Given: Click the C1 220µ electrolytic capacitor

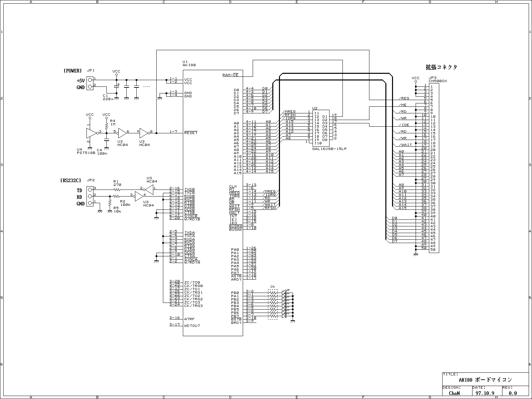Looking at the screenshot, I should 116,86.
